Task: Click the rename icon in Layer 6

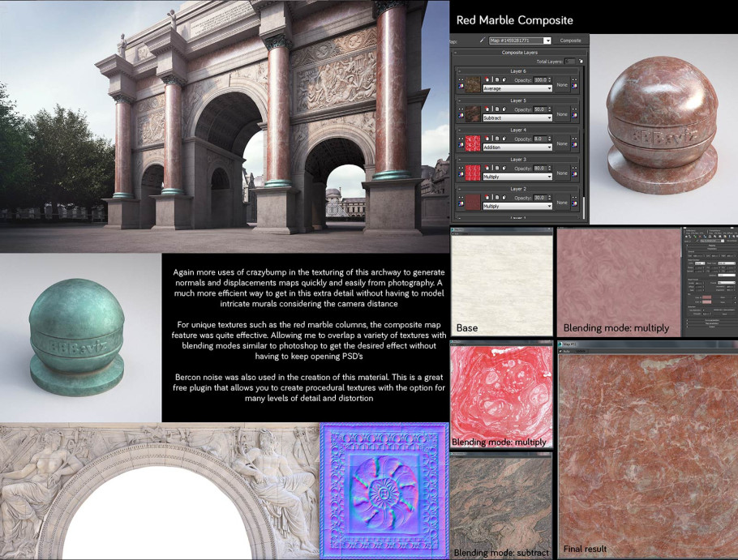Action: [497, 79]
